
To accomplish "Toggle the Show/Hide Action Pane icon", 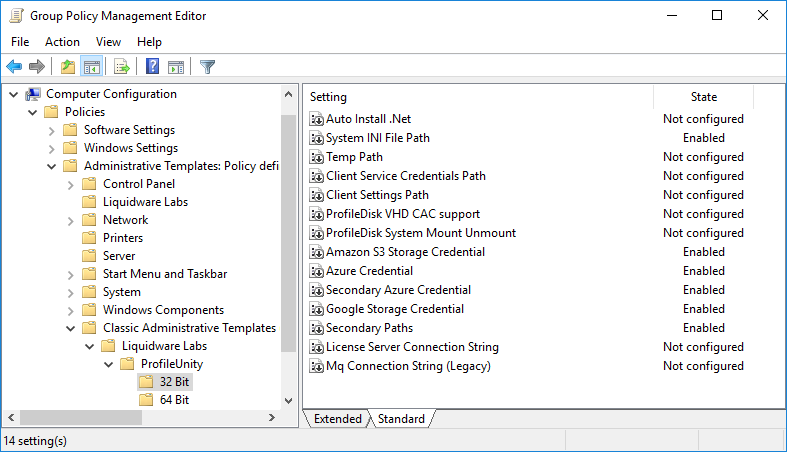I will pos(176,67).
